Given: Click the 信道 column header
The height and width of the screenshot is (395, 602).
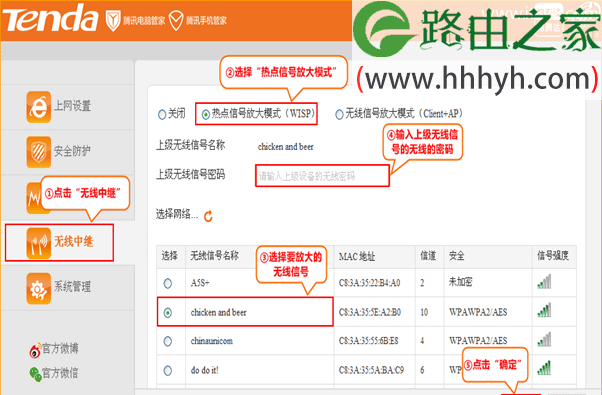Looking at the screenshot, I should 428,256.
